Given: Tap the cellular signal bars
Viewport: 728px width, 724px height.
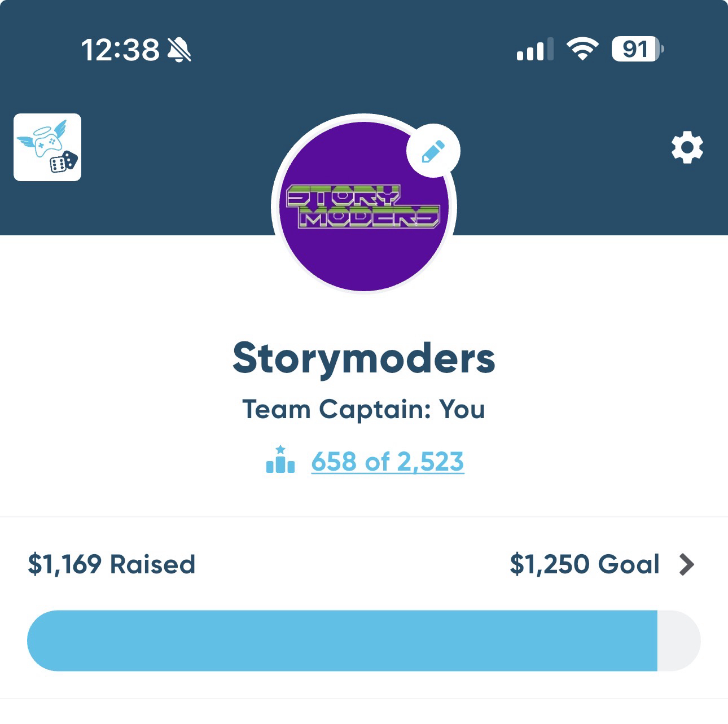Looking at the screenshot, I should tap(534, 50).
